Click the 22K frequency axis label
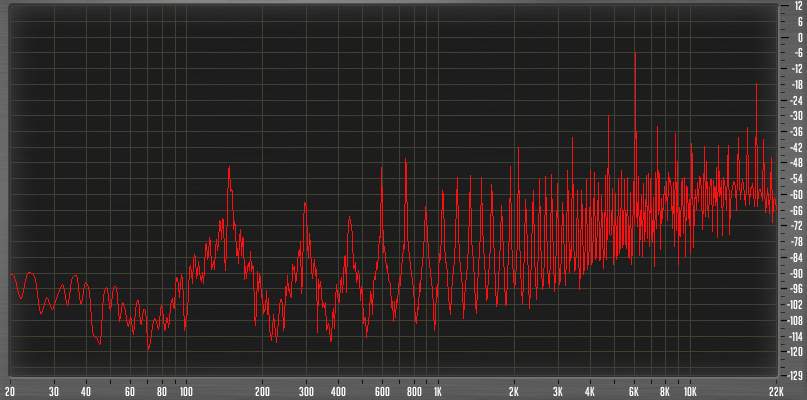 click(x=776, y=391)
